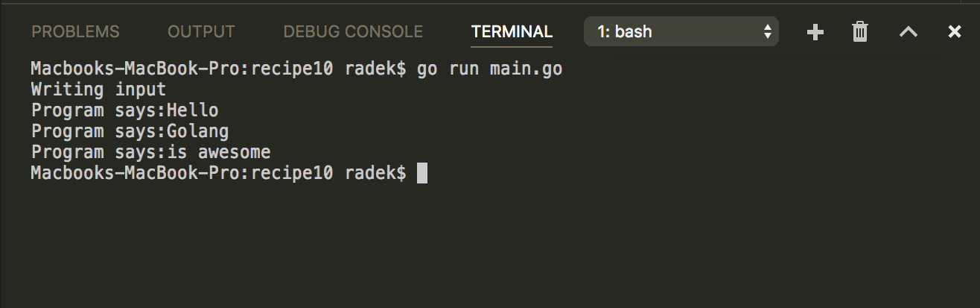The height and width of the screenshot is (308, 980).
Task: Click the 'Program says:Hello' output line
Action: point(124,111)
